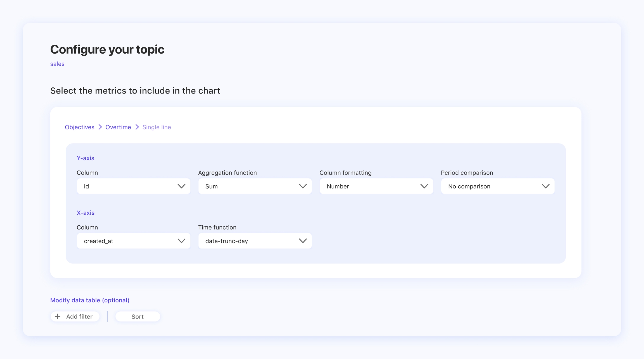Click the Add filter button
This screenshot has width=644, height=359.
click(x=75, y=317)
